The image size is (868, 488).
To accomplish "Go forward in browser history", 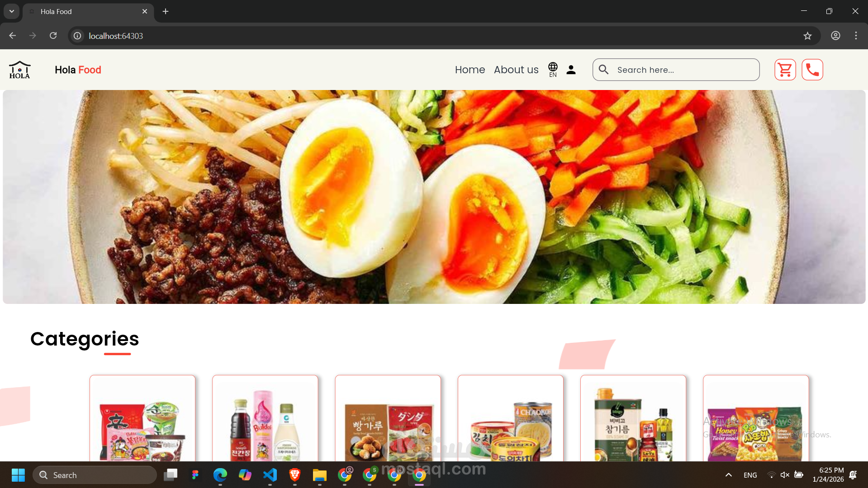I will [33, 36].
